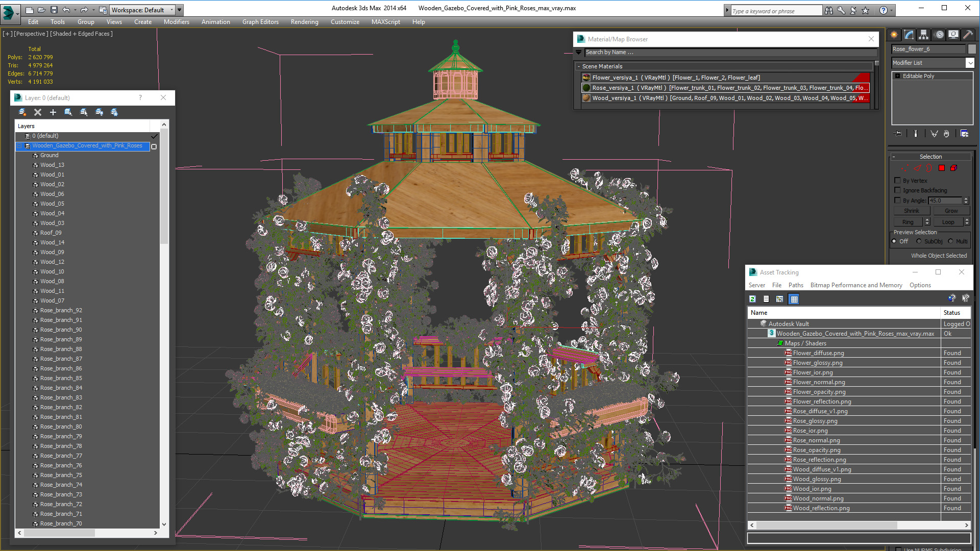
Task: Select Polygon sub-object level icon
Action: 942,168
